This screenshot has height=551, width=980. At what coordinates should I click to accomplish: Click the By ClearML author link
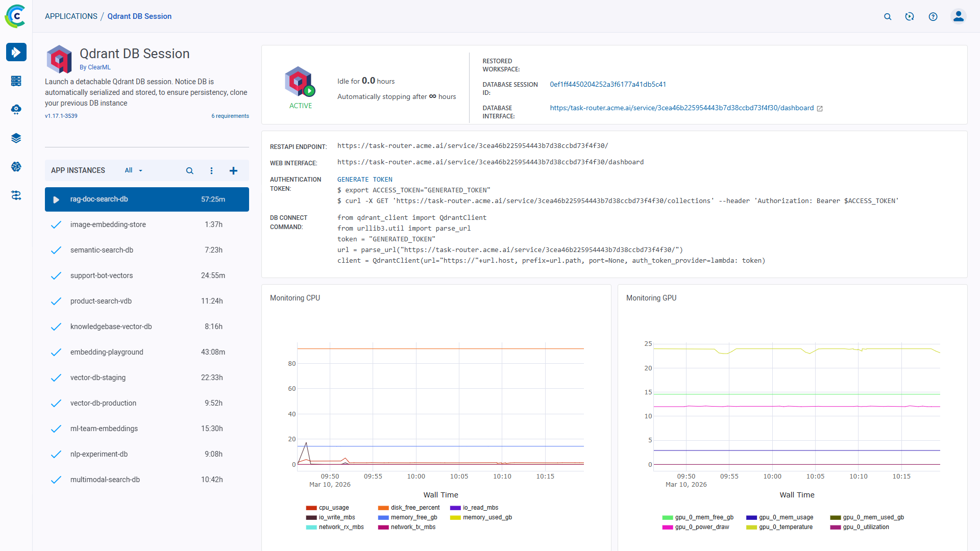[x=95, y=67]
